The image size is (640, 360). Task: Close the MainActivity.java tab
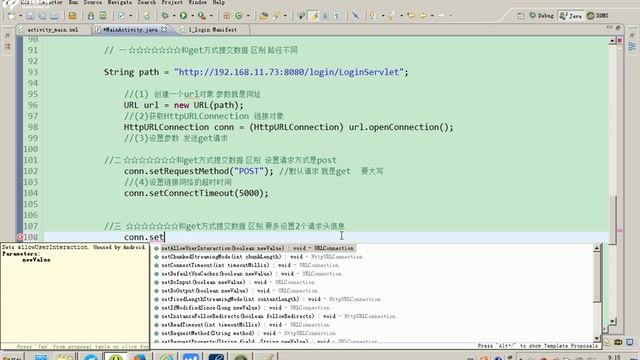point(164,29)
